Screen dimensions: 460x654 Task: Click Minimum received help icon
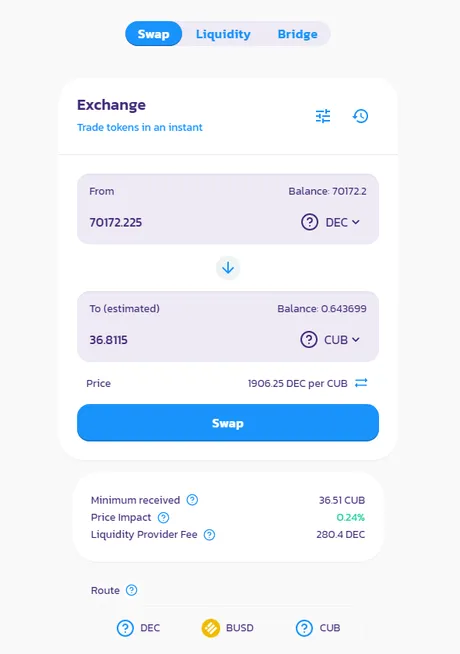[x=192, y=500]
